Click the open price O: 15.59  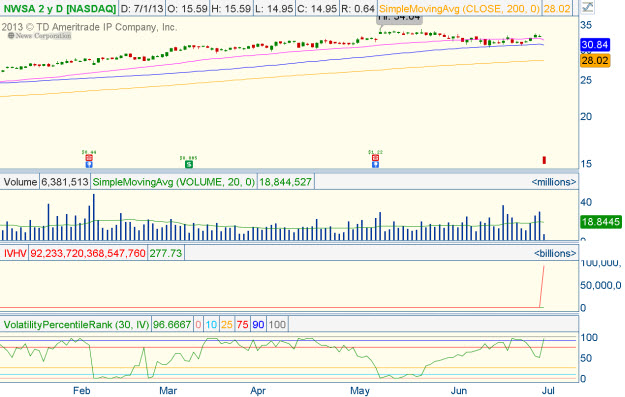[x=187, y=8]
